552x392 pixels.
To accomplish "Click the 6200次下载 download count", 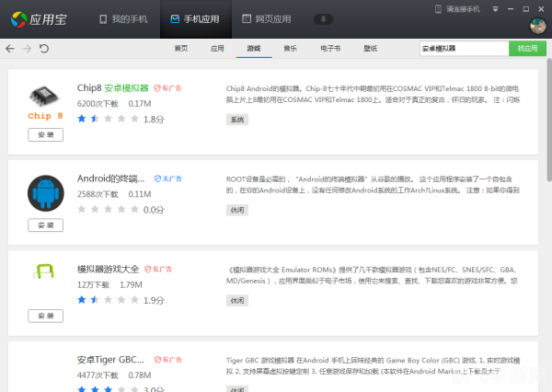I will [98, 104].
